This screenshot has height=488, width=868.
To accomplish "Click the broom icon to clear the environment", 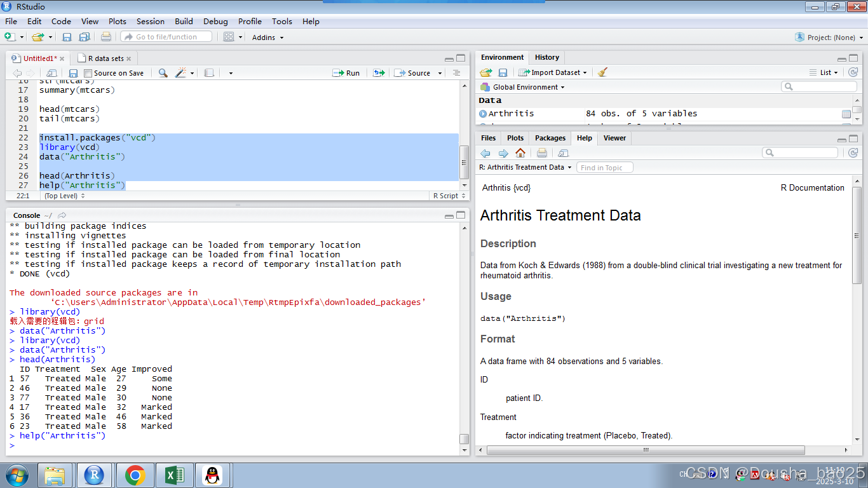I will pyautogui.click(x=602, y=72).
